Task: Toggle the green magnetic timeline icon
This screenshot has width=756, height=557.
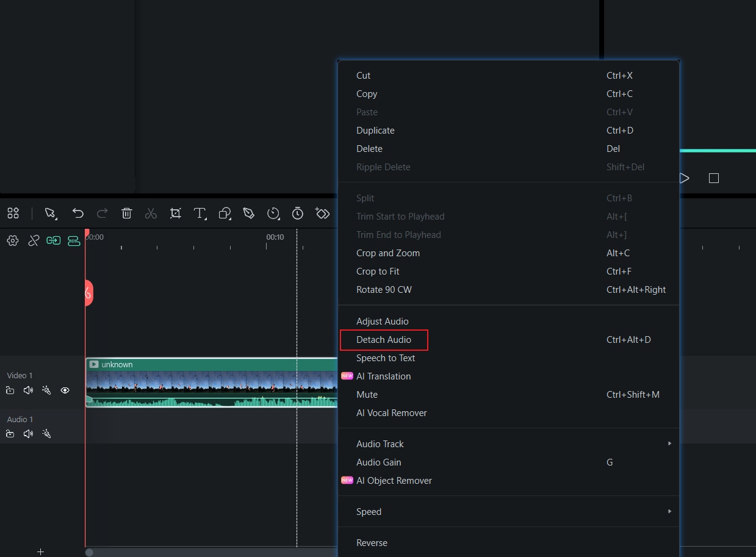Action: [x=74, y=241]
